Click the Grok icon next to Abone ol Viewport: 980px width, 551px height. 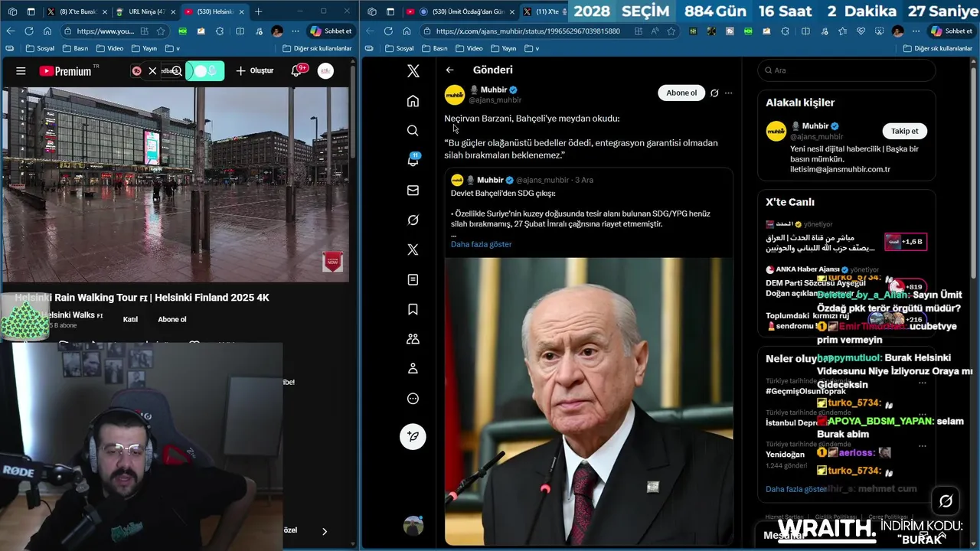tap(714, 93)
